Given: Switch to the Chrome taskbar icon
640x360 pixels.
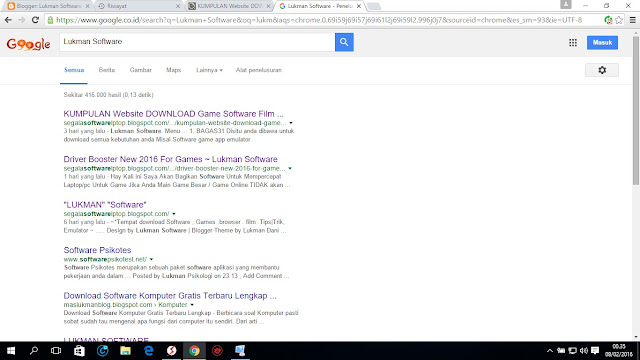Looking at the screenshot, I should click(194, 351).
